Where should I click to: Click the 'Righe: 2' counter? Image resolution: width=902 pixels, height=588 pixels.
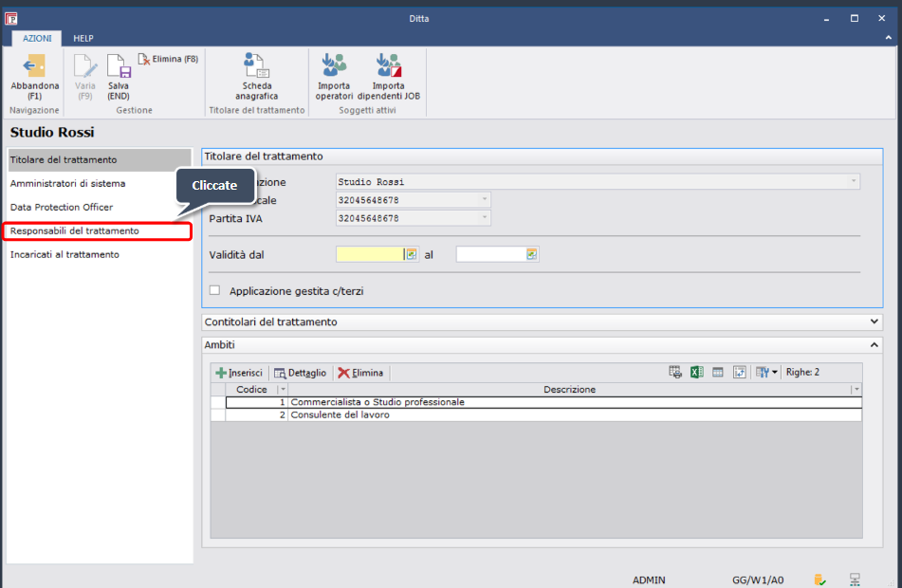802,373
